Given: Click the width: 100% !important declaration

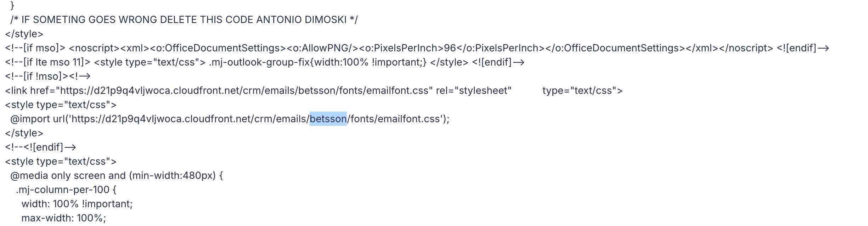Looking at the screenshot, I should point(77,204).
